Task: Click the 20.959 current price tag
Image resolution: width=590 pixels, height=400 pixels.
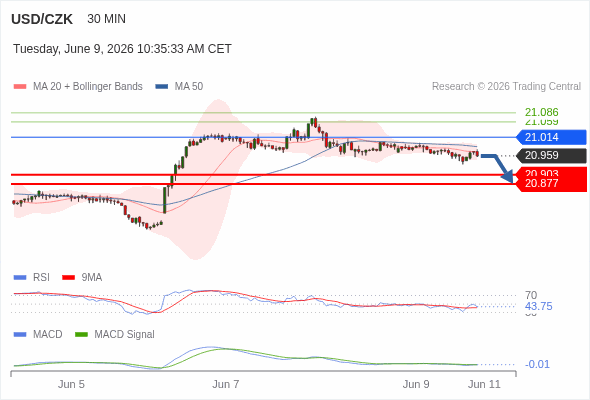Action: tap(551, 155)
